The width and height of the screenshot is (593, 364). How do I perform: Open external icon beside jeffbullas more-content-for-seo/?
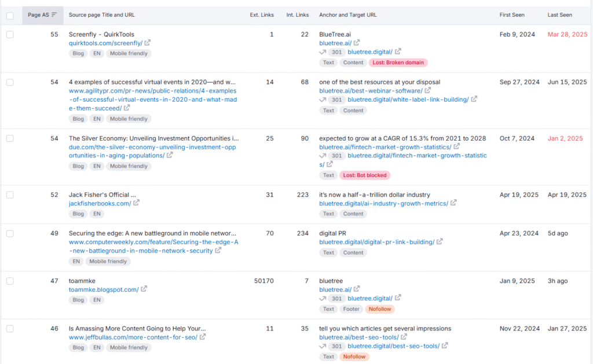click(203, 337)
